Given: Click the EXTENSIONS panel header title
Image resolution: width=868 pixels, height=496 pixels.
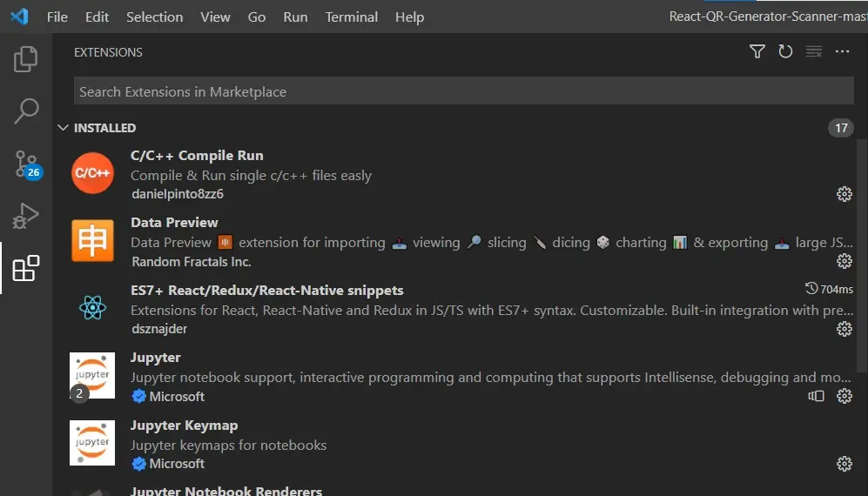Looking at the screenshot, I should click(x=108, y=52).
